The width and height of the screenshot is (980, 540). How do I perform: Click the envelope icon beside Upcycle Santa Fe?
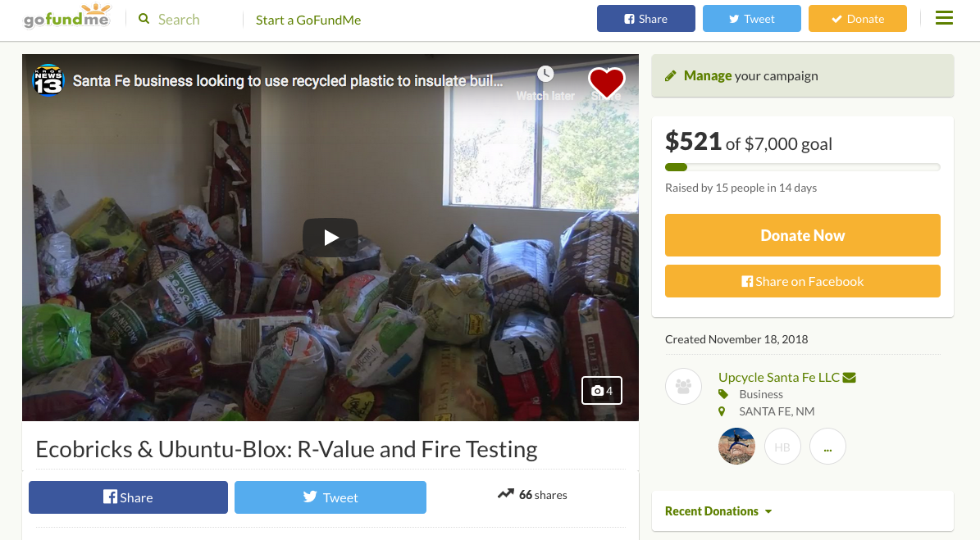tap(850, 378)
